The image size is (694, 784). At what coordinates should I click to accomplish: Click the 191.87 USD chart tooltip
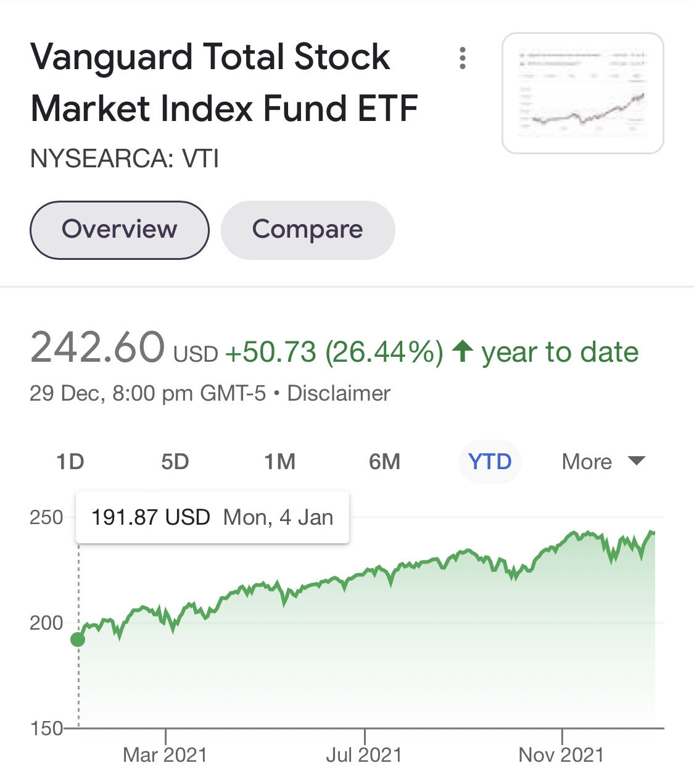point(212,517)
